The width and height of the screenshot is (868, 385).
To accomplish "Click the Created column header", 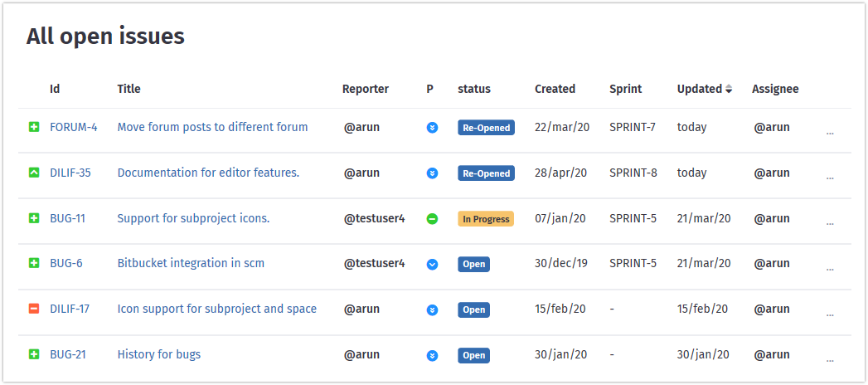I will pos(555,89).
